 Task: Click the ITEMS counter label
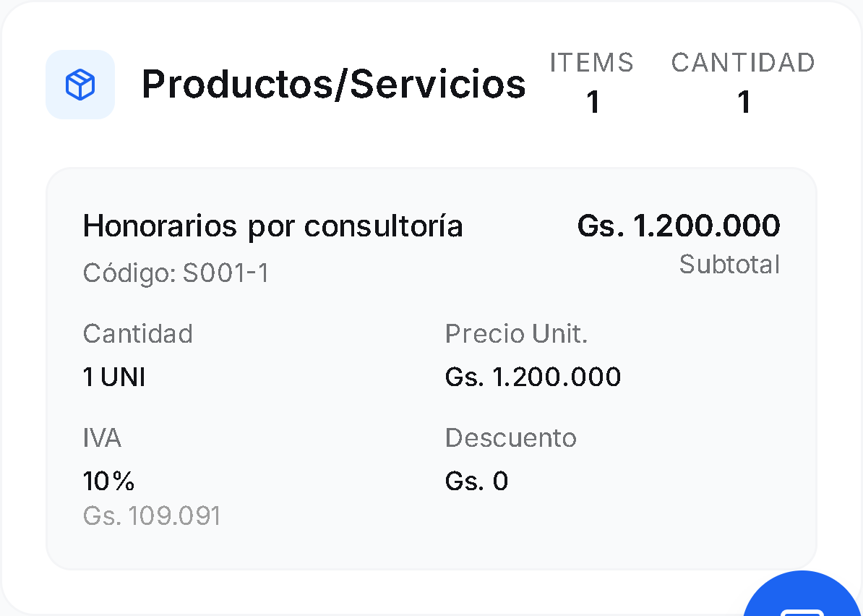[591, 63]
